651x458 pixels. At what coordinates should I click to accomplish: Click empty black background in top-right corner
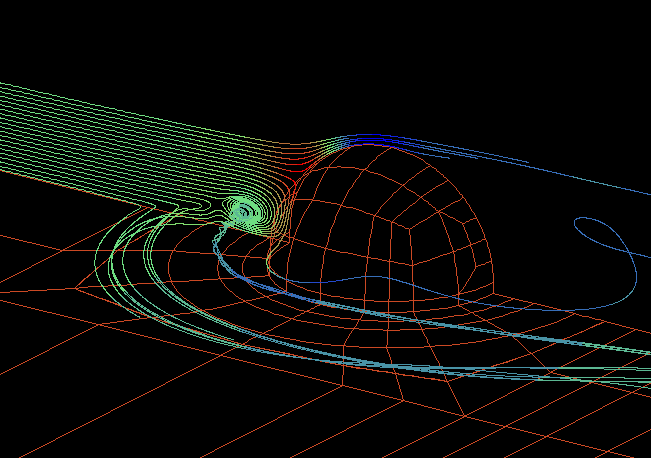pos(600,40)
